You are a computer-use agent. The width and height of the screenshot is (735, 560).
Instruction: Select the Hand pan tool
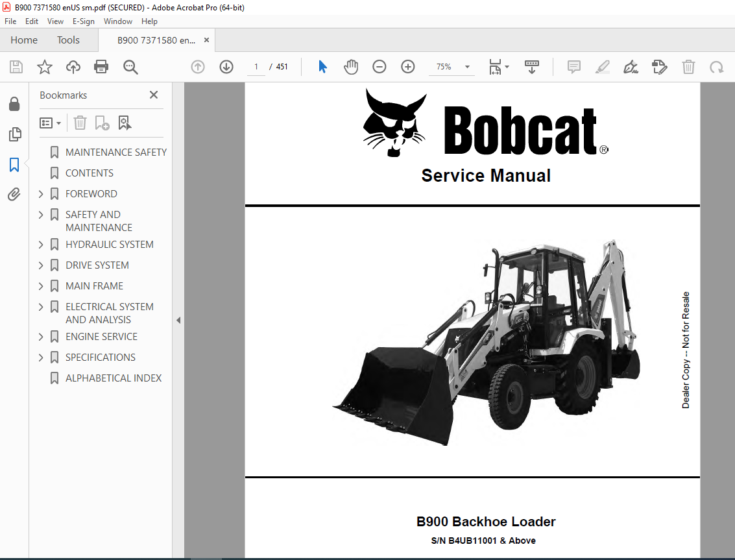coord(350,67)
